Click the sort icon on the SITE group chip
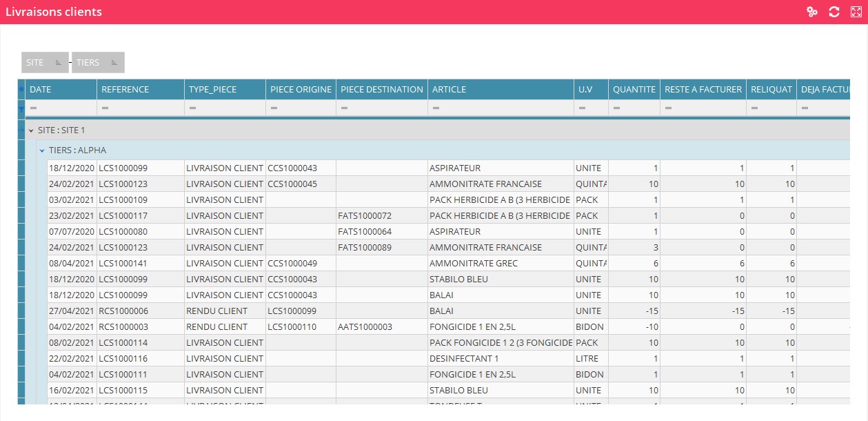 [59, 63]
